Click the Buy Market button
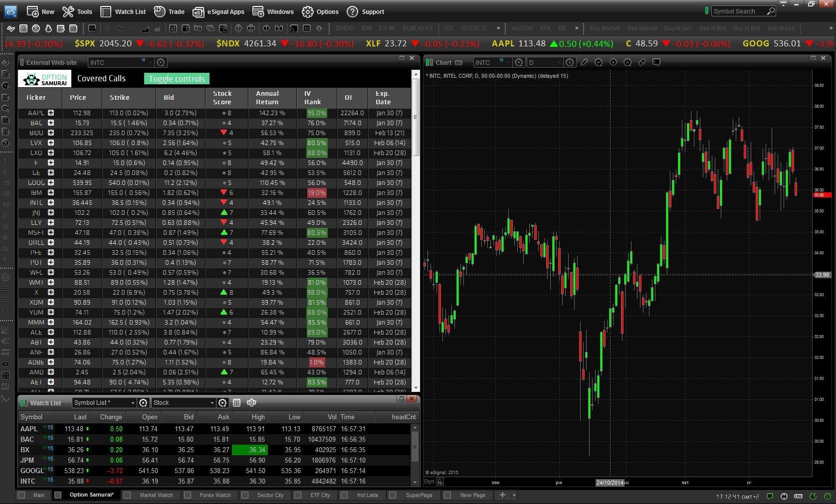The width and height of the screenshot is (836, 504). click(605, 28)
